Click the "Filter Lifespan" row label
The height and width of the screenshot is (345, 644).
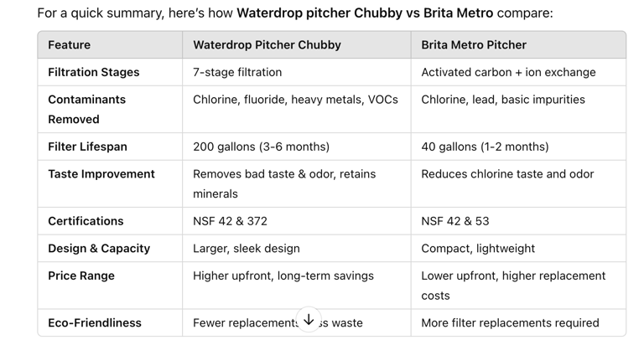pyautogui.click(x=87, y=147)
